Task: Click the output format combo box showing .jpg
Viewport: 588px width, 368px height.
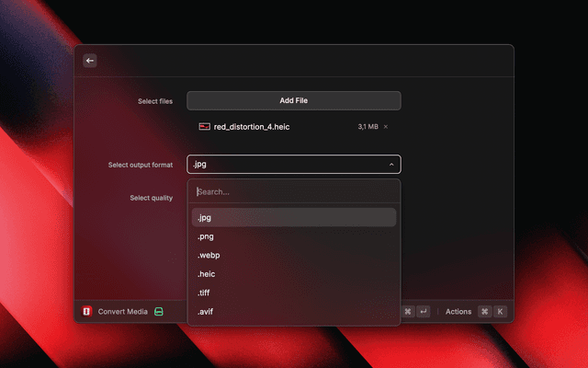Action: (285, 165)
